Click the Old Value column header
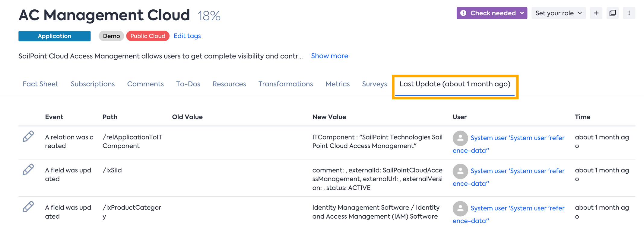Viewport: 644px width, 228px height. (187, 117)
